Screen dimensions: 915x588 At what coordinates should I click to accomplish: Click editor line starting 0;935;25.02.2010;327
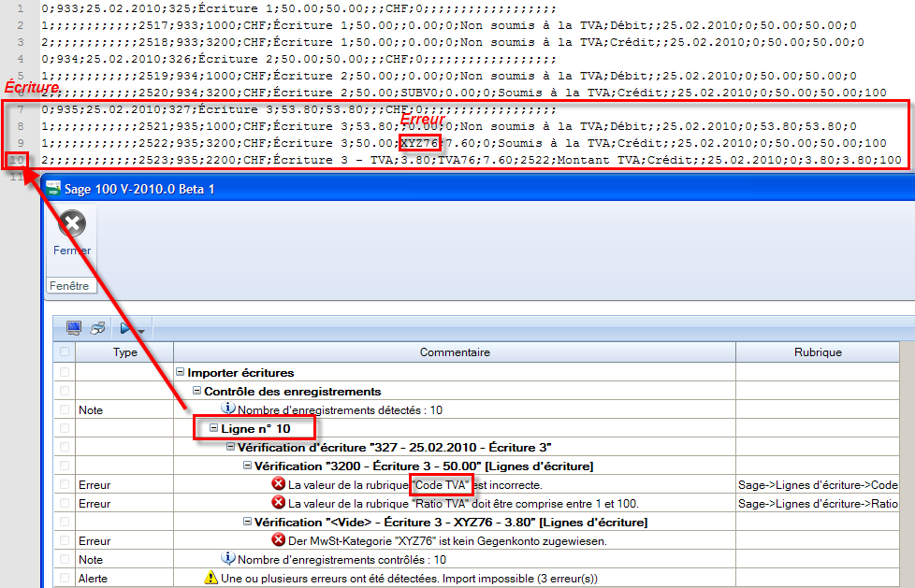[298, 109]
